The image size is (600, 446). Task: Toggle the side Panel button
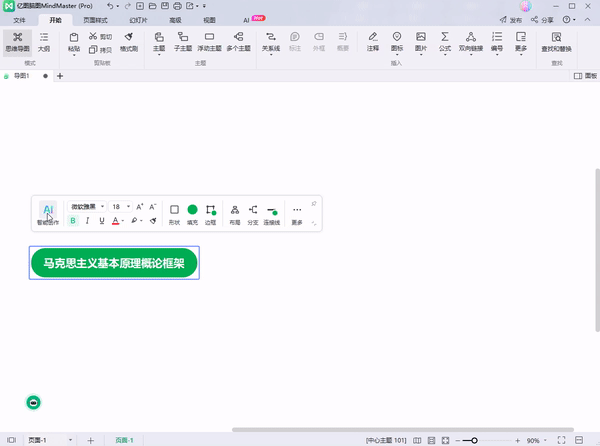[585, 76]
